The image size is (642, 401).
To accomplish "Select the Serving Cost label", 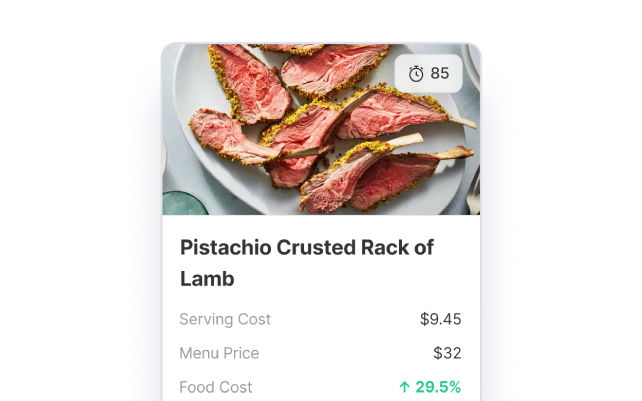I will 225,319.
